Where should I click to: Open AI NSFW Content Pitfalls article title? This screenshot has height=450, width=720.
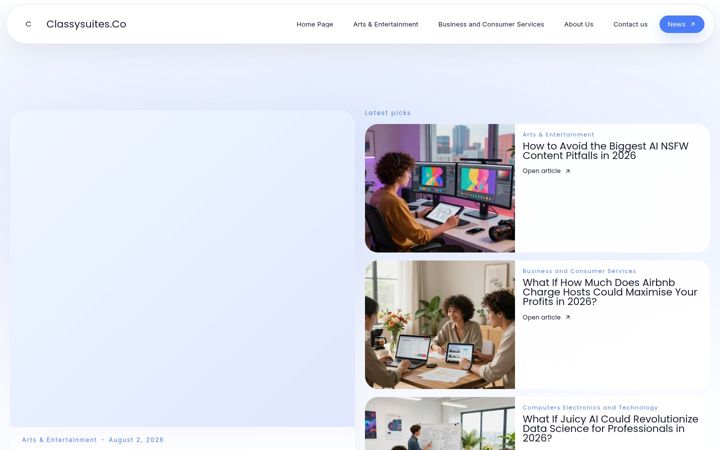pos(605,151)
